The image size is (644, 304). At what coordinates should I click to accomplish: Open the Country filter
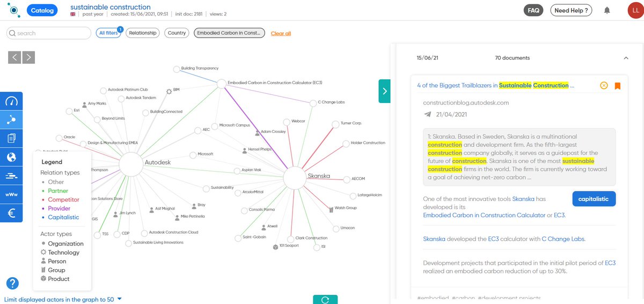[x=177, y=33]
